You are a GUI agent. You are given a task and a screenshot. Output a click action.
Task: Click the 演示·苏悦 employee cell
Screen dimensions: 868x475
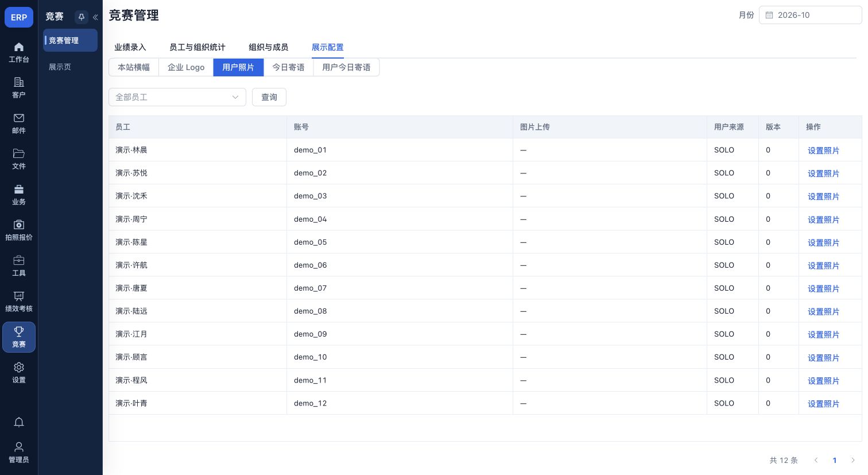coord(197,173)
